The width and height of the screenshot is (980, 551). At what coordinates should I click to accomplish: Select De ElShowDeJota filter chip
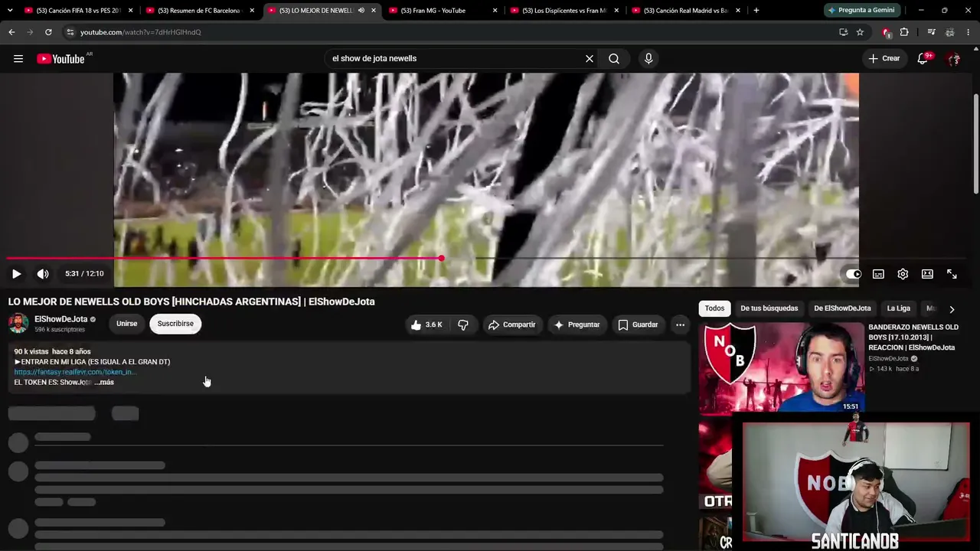(x=842, y=308)
